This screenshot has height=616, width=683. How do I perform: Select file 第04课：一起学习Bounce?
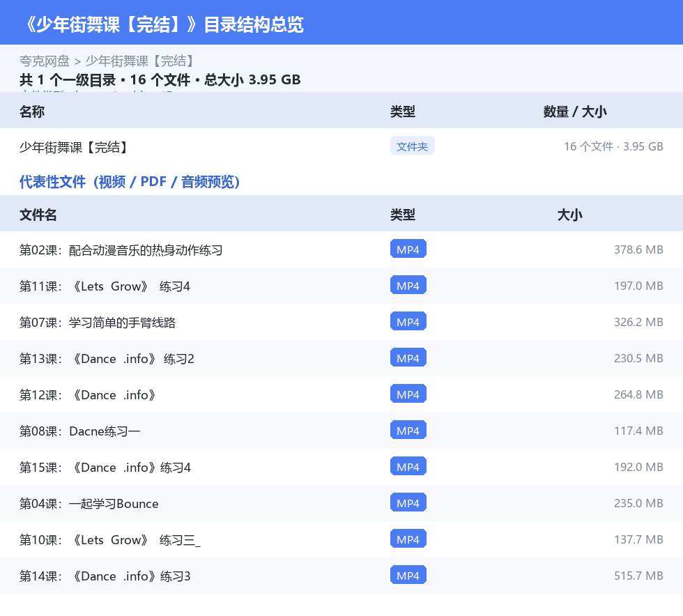point(89,503)
